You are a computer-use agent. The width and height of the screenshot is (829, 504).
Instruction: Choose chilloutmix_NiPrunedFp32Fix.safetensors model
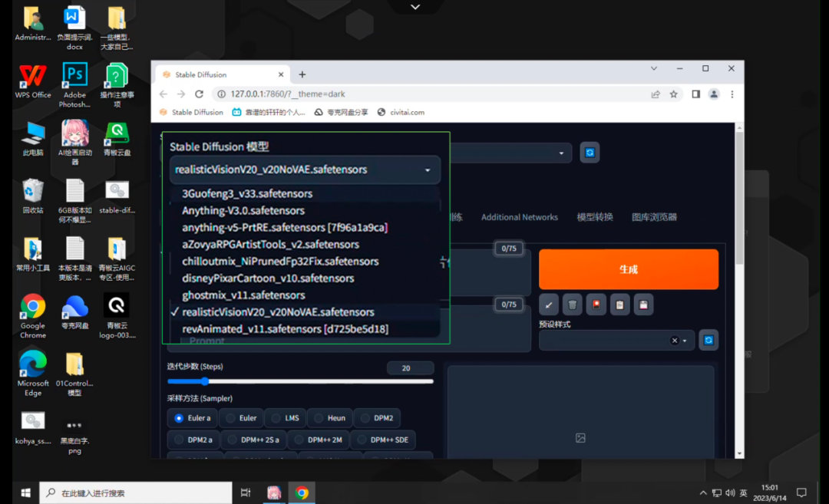(x=305, y=261)
